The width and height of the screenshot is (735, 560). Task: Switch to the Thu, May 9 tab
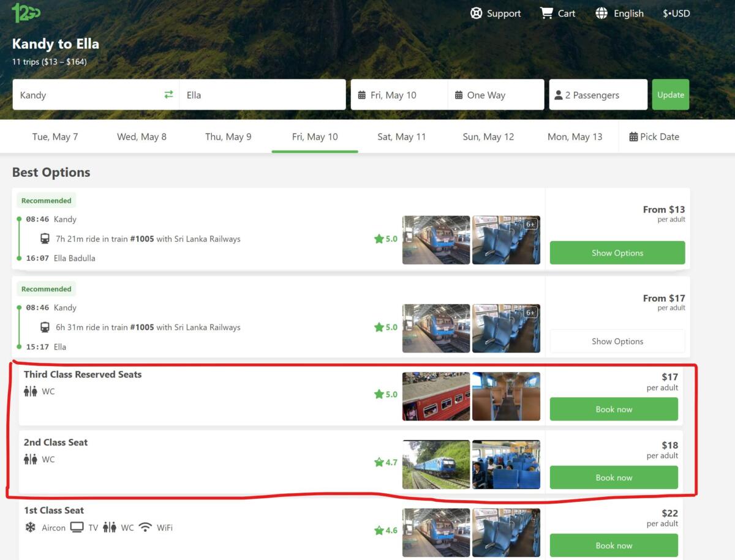[x=228, y=137]
